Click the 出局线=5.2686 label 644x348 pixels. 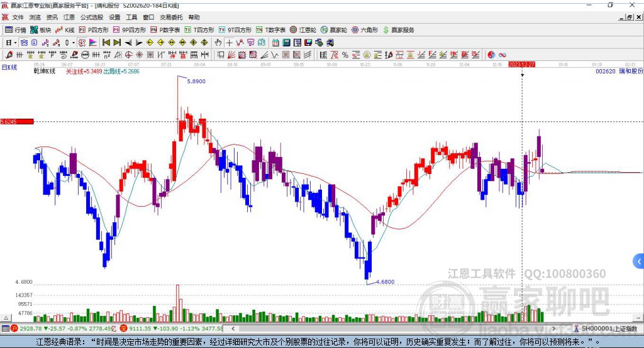point(121,72)
